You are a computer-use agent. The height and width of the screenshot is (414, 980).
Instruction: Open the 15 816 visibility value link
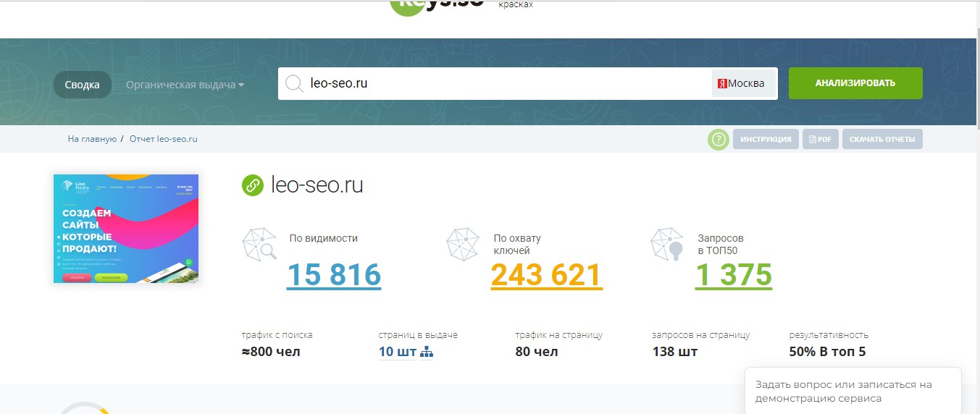(334, 276)
